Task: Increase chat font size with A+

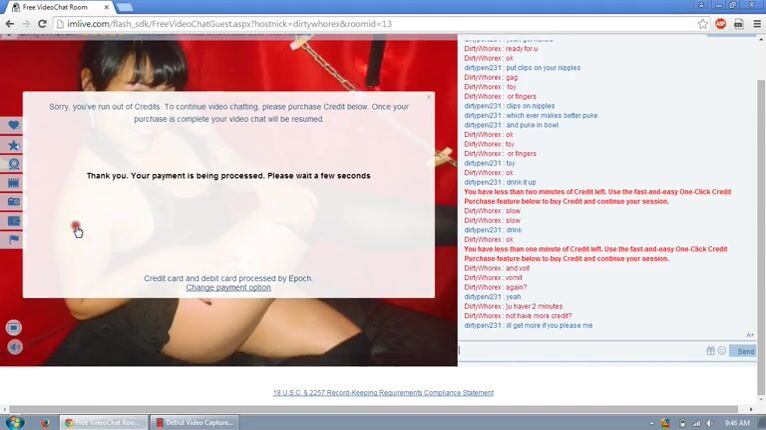Action: click(750, 335)
